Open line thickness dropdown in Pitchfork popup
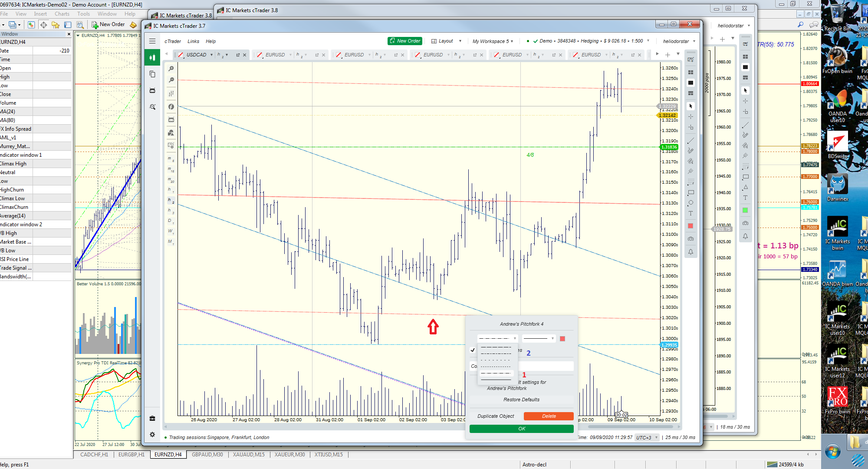Viewport: 868px width, 469px height. tap(539, 338)
